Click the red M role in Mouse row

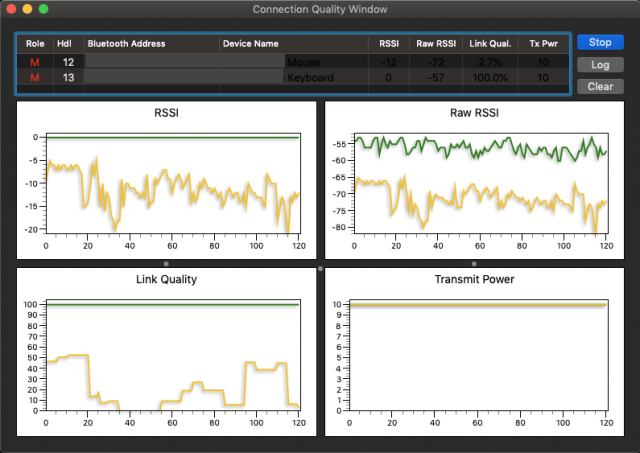point(35,62)
